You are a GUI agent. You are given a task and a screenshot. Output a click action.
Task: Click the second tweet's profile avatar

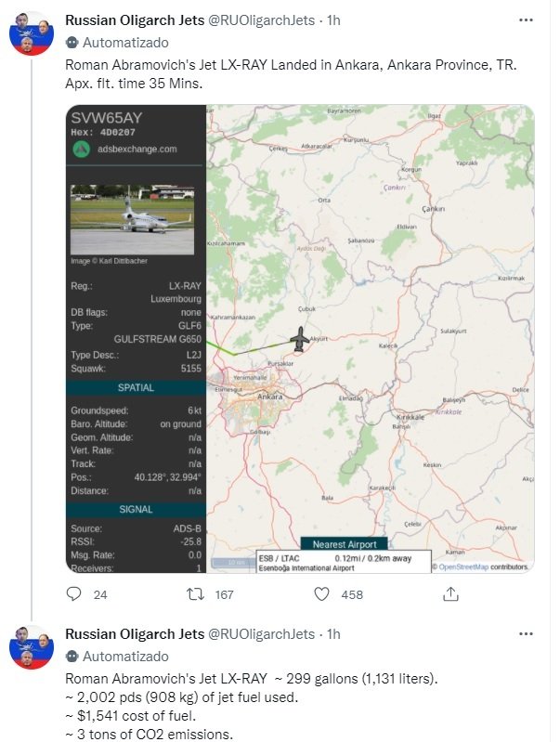tap(31, 648)
